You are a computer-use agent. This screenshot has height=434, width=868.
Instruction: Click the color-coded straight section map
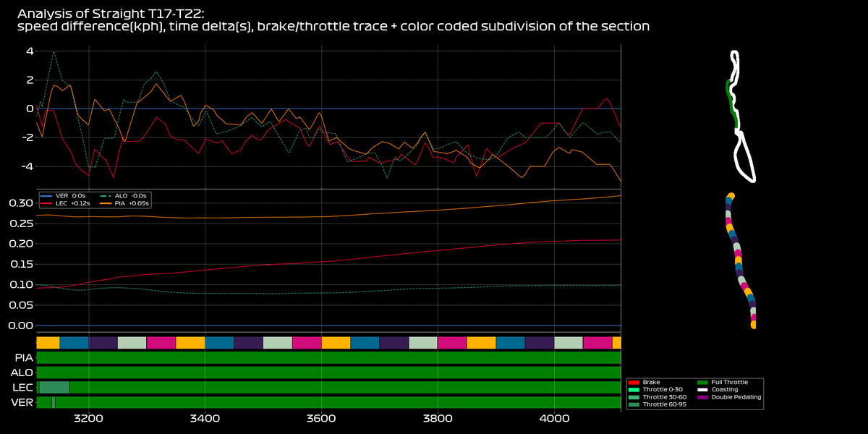tap(741, 261)
